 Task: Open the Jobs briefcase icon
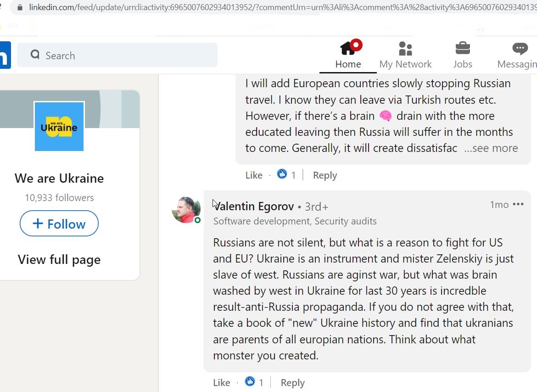463,48
